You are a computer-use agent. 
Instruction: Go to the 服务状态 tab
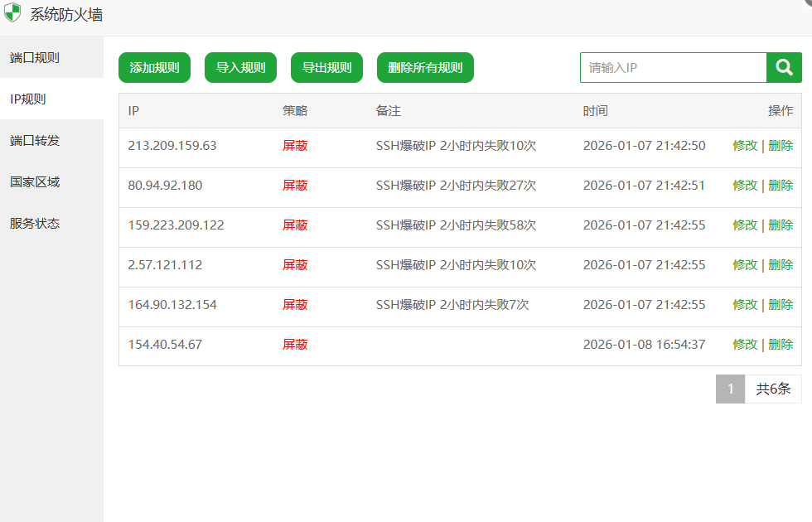(x=35, y=224)
